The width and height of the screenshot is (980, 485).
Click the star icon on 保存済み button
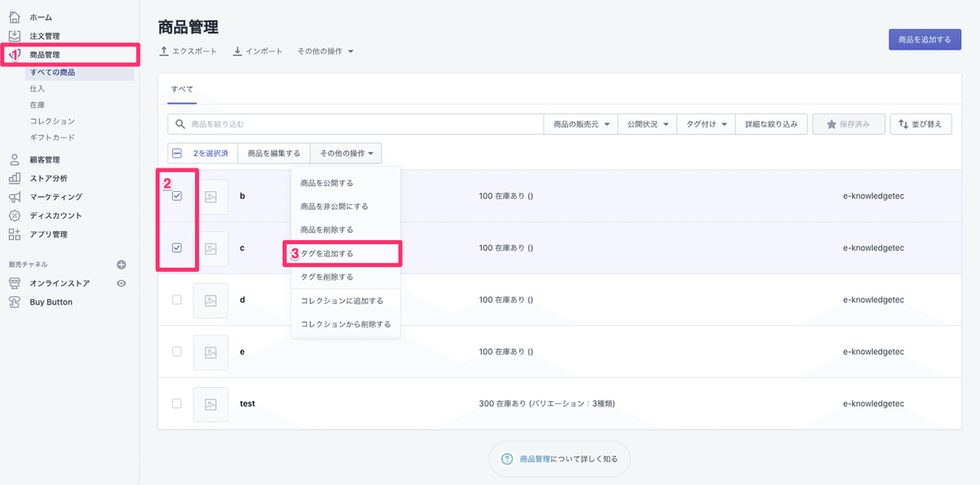[x=831, y=124]
